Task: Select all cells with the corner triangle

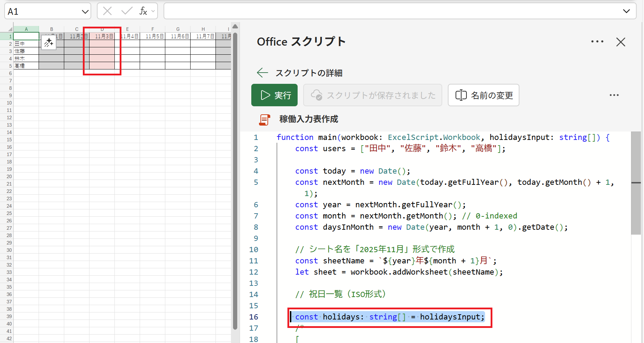Action: pyautogui.click(x=10, y=29)
